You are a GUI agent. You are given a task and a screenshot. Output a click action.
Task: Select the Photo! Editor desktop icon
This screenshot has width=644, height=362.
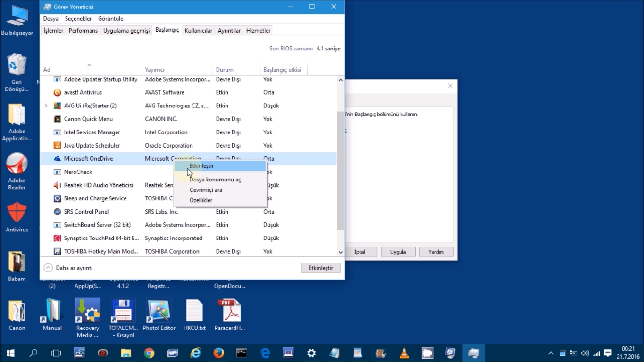pos(159,315)
